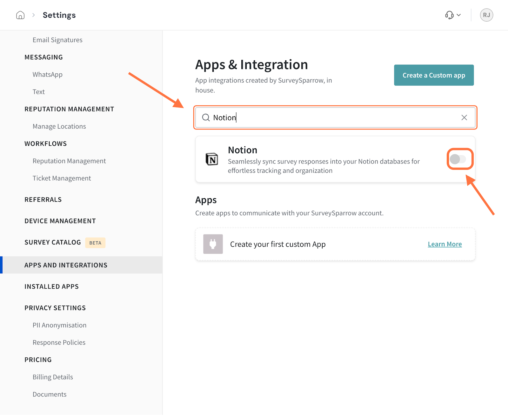The width and height of the screenshot is (508, 420).
Task: Click the Notion app logo
Action: click(212, 159)
